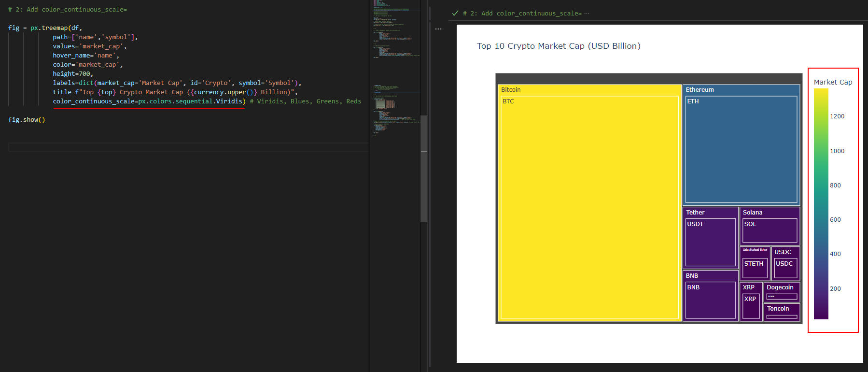Screen dimensions: 868x372
Task: Select the blue ETH tile
Action: [x=741, y=149]
